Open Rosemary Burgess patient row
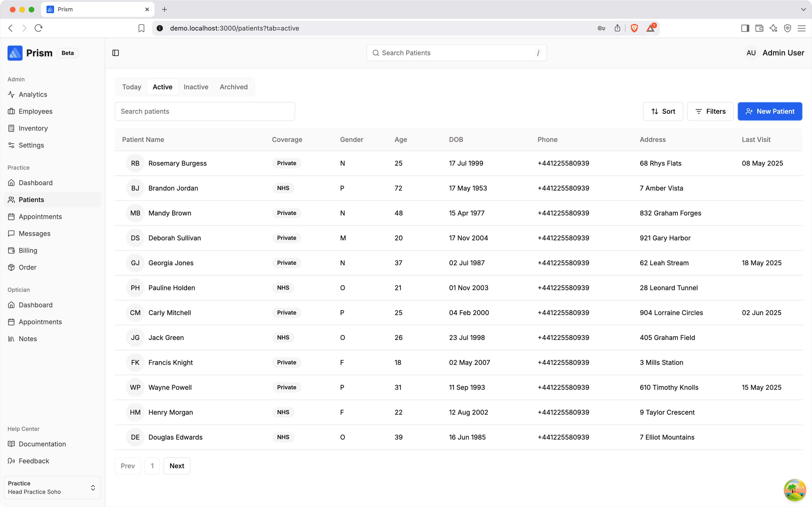Screen dimensions: 812x507 click(177, 163)
